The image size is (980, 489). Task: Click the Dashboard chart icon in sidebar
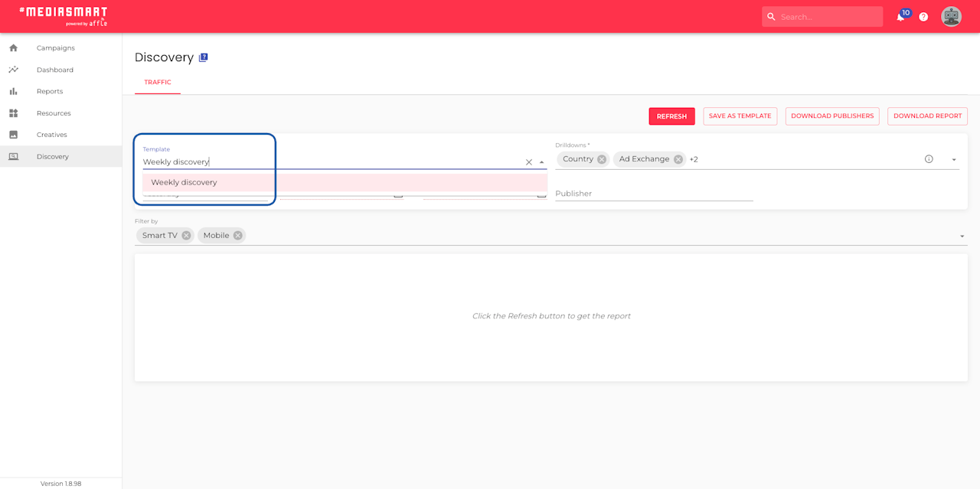[13, 70]
